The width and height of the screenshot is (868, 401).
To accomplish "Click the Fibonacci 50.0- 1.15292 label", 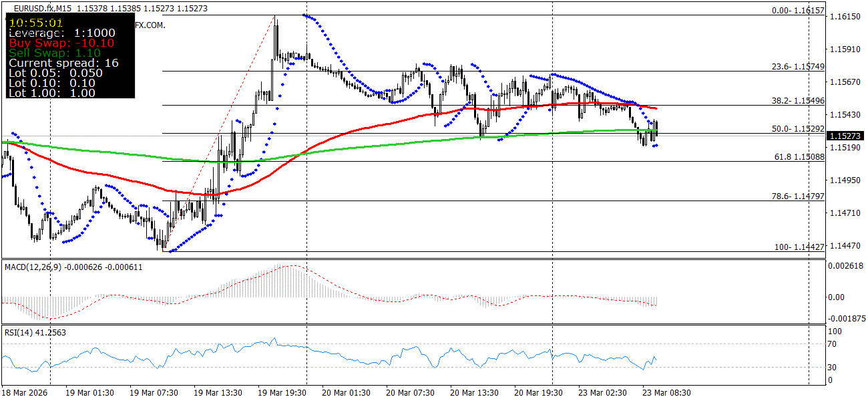I will click(798, 128).
